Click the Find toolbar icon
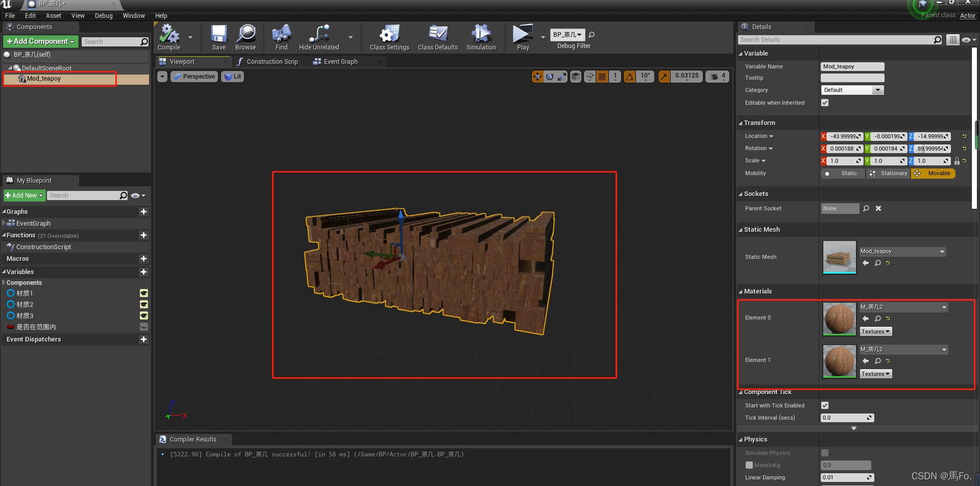The image size is (980, 486). (281, 35)
